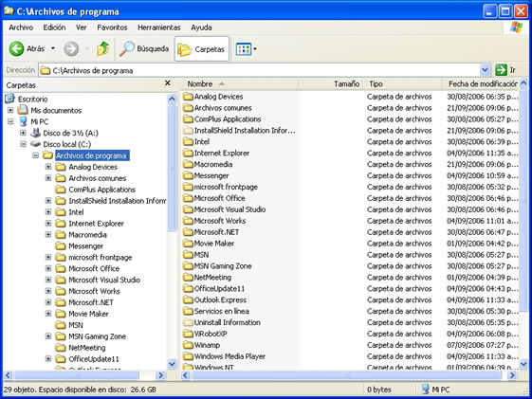Toggle the Carpetas folders pane button
Screen dimensions: 532x399
[x=202, y=49]
